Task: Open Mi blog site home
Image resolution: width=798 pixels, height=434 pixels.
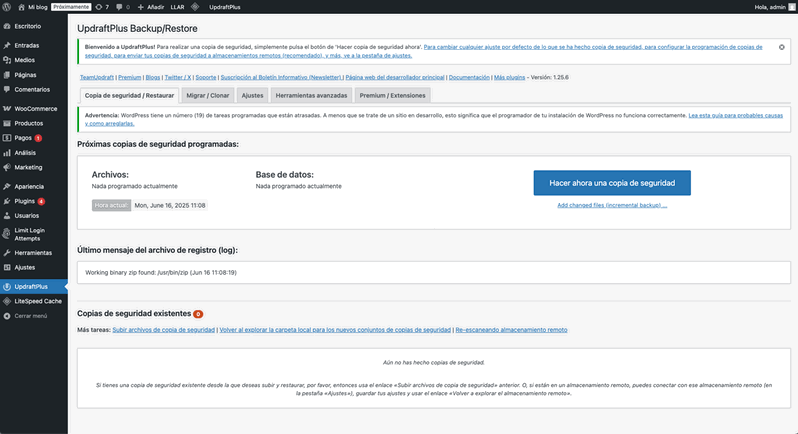Action: [33, 7]
